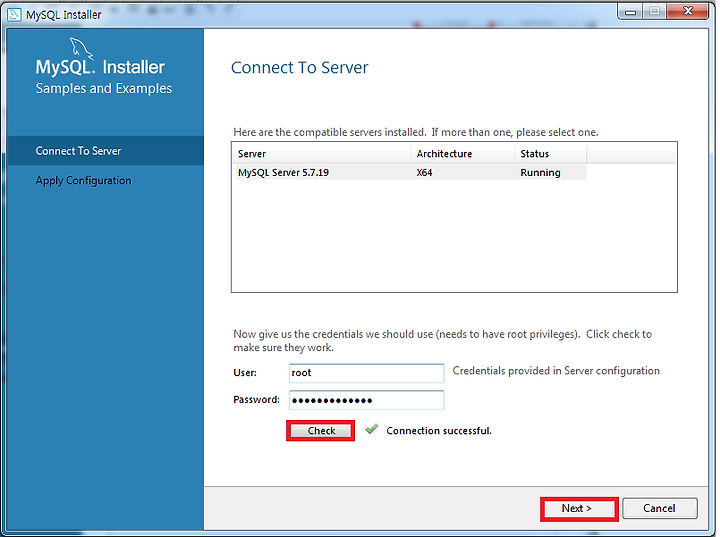This screenshot has height=537, width=720.
Task: Click the Check button to verify credentials
Action: (321, 430)
